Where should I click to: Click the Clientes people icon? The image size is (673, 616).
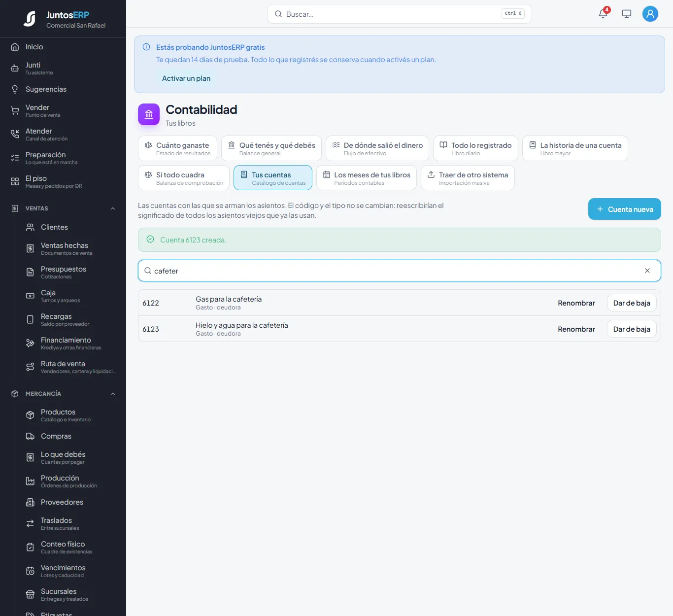(x=30, y=227)
